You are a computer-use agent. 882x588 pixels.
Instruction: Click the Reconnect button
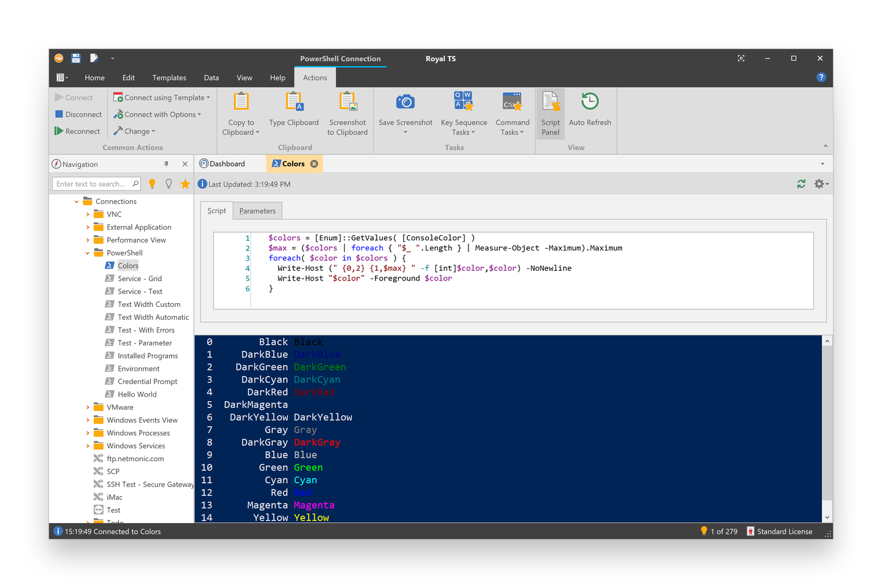click(x=78, y=130)
